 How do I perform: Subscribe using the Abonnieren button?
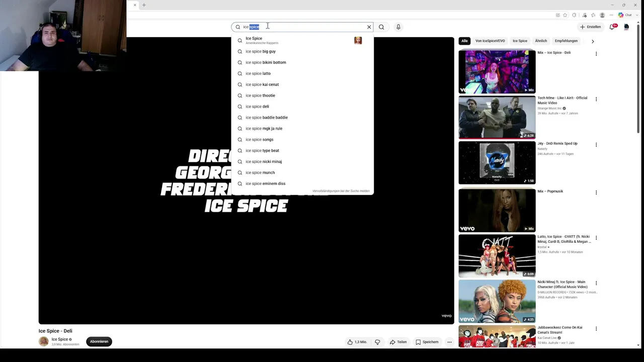(x=99, y=342)
